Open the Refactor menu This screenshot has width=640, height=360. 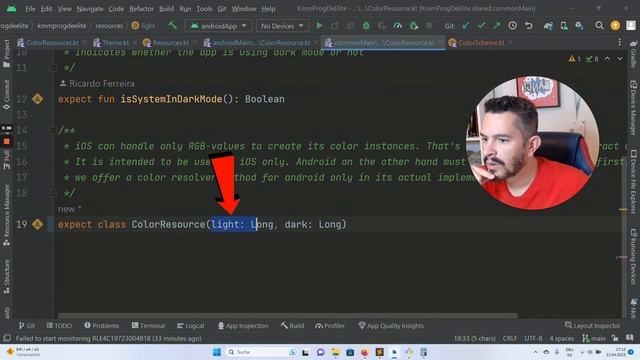[x=141, y=9]
